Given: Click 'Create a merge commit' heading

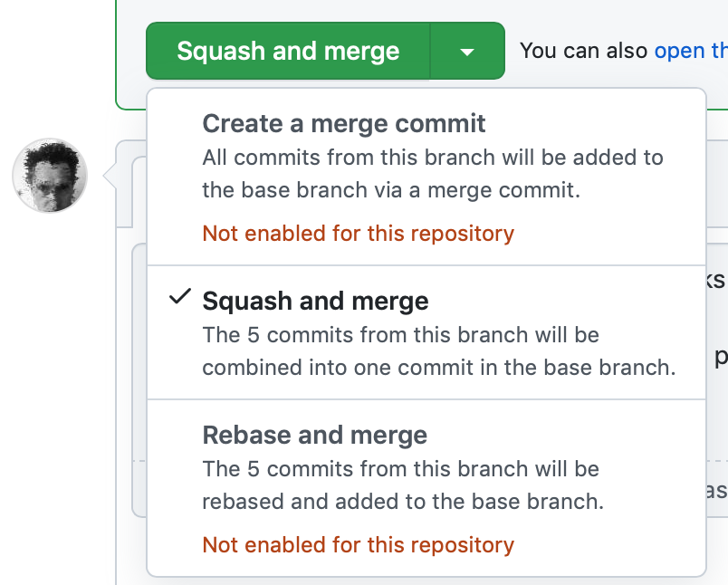Looking at the screenshot, I should coord(344,123).
